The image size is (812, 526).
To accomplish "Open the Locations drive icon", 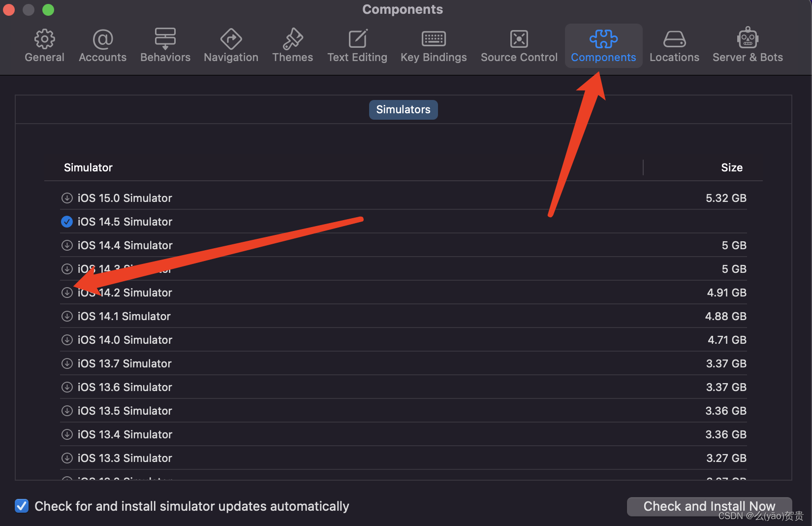I will pyautogui.click(x=674, y=39).
